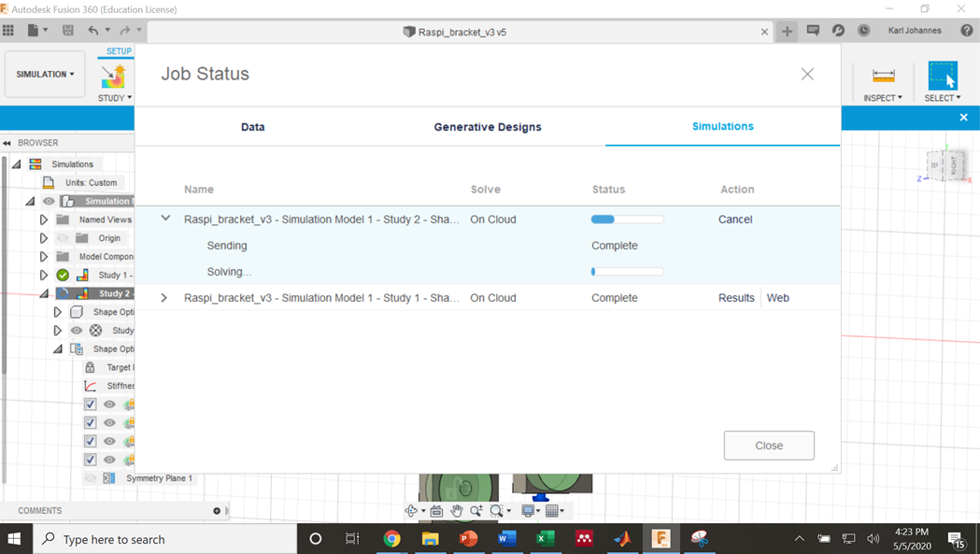Click the Inspect measure icon

(x=883, y=76)
